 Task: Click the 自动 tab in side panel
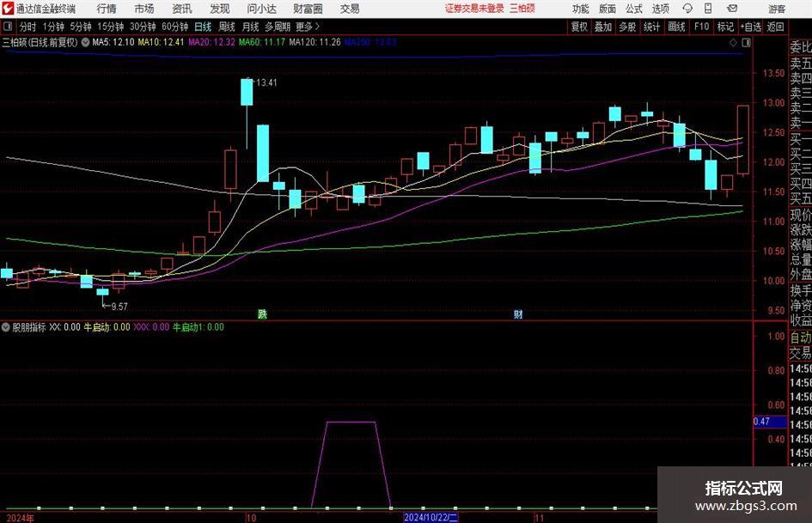tap(801, 338)
